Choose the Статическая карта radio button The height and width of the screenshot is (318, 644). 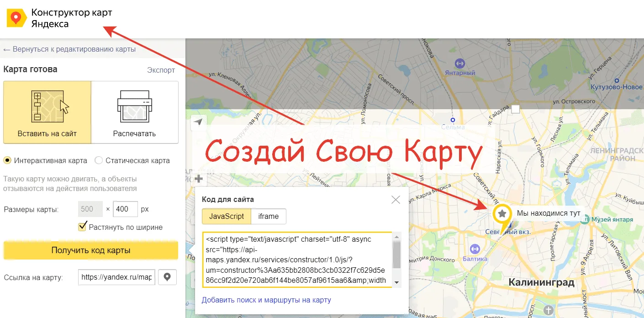98,160
